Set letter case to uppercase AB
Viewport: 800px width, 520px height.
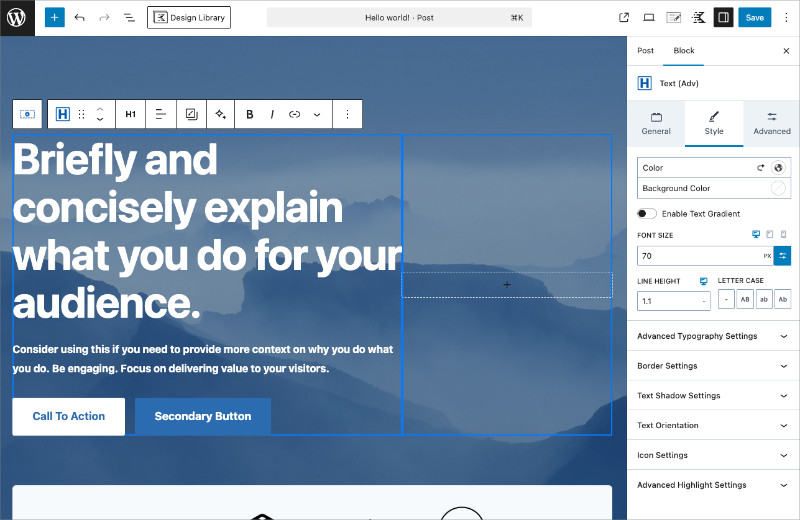coord(745,299)
